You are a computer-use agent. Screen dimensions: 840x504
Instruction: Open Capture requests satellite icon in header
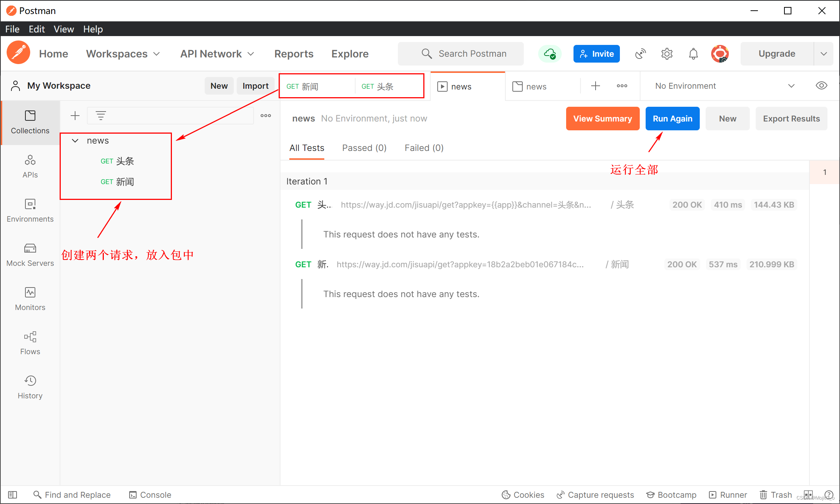tap(640, 54)
